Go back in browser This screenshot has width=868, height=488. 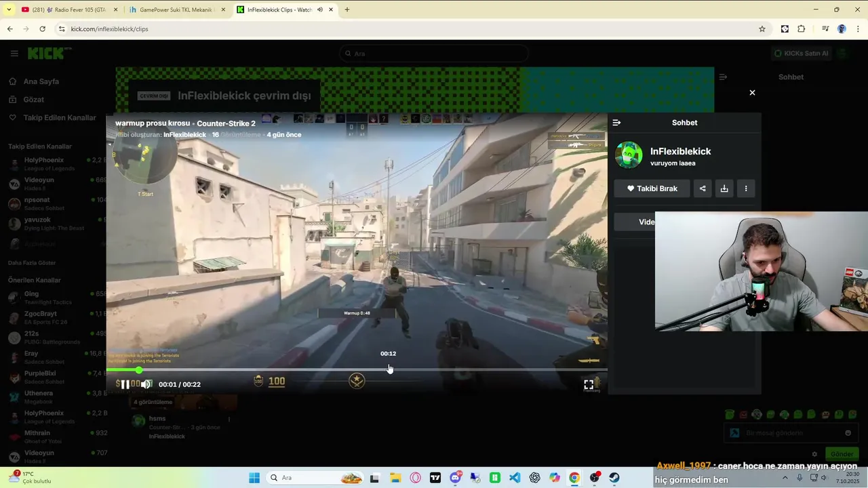[x=9, y=29]
